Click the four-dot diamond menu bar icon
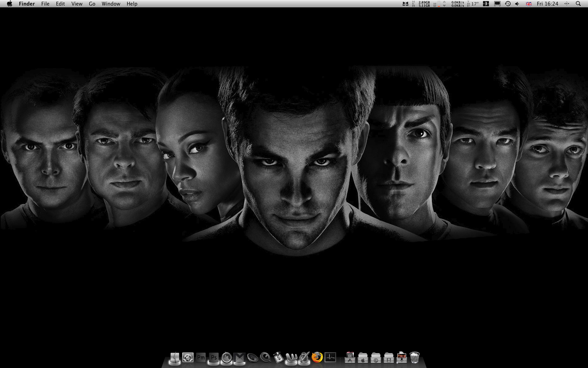 tap(567, 4)
